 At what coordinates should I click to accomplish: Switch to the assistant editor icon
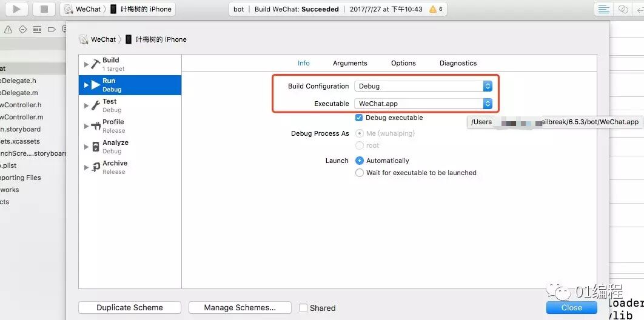(623, 9)
